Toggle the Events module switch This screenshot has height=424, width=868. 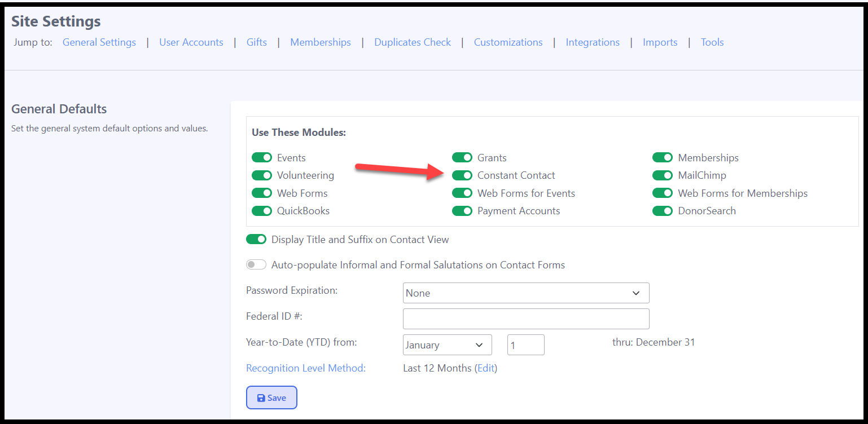(x=262, y=158)
